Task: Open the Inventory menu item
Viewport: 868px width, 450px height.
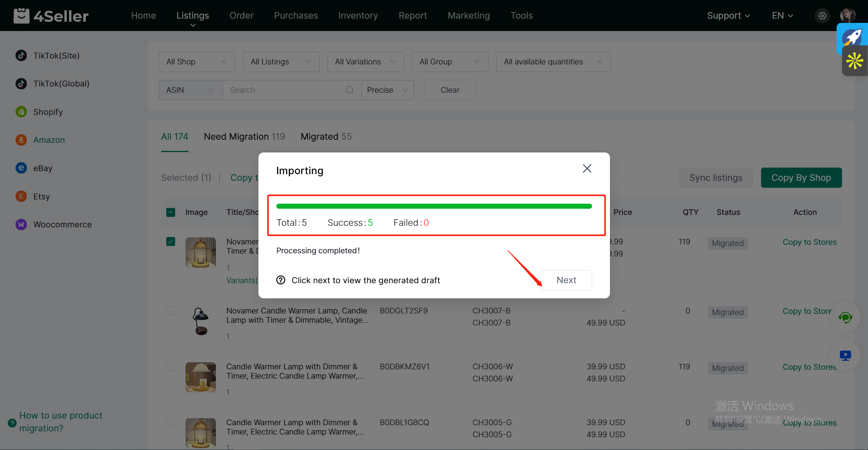Action: 358,16
